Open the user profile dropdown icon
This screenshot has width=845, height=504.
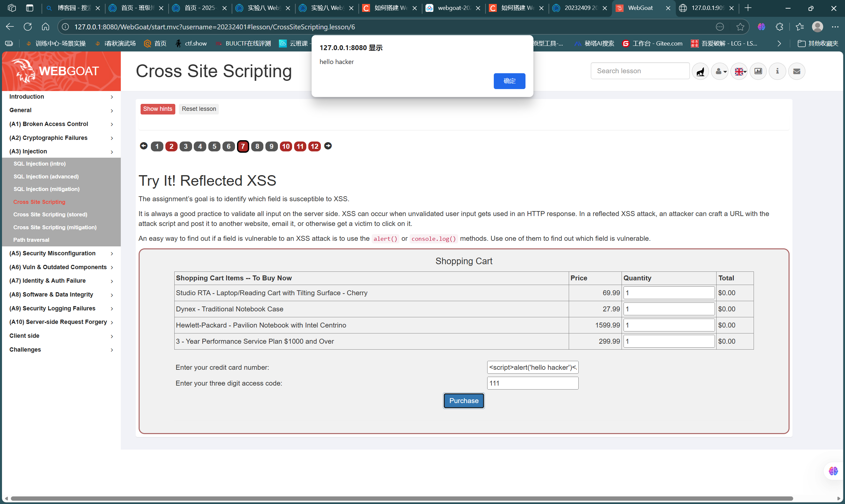[x=720, y=71]
